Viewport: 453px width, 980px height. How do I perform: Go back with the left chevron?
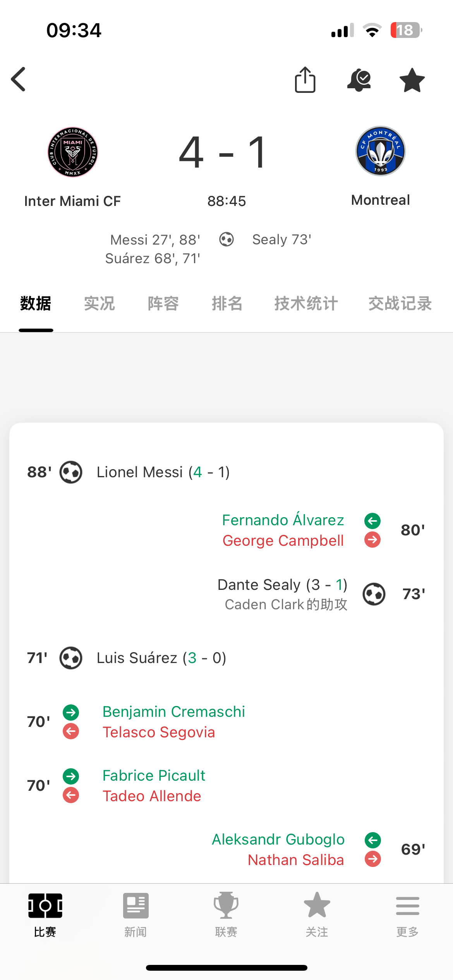(x=18, y=79)
